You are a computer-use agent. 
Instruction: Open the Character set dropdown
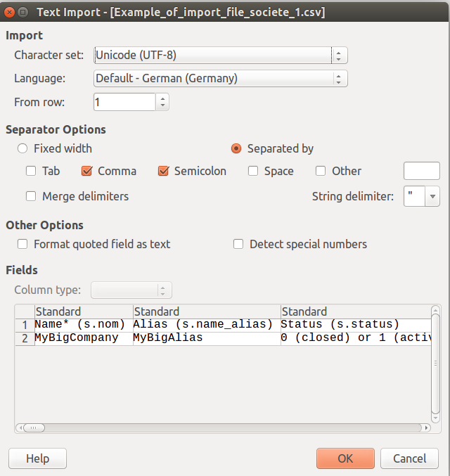coord(221,56)
